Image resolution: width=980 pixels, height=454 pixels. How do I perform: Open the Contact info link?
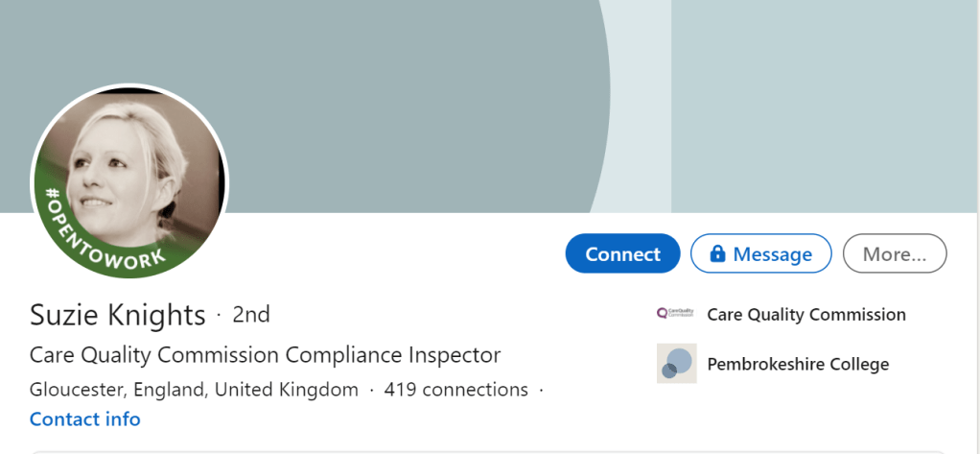(85, 419)
